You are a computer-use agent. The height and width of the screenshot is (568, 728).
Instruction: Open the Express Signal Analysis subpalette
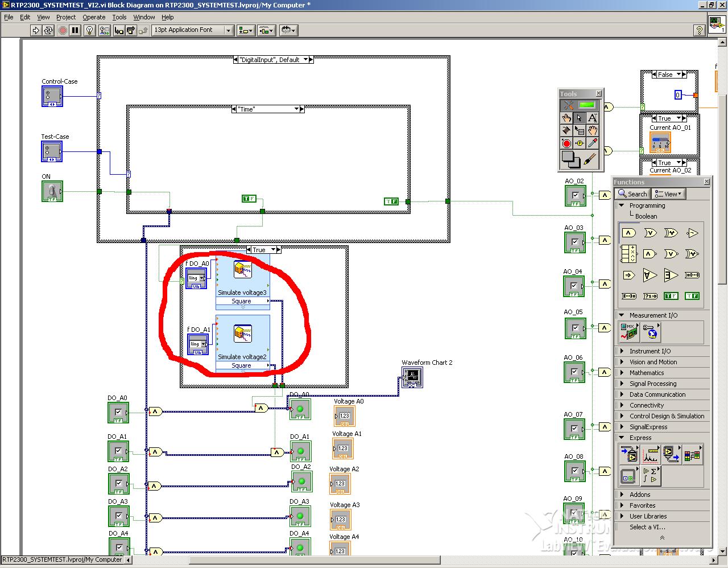650,454
